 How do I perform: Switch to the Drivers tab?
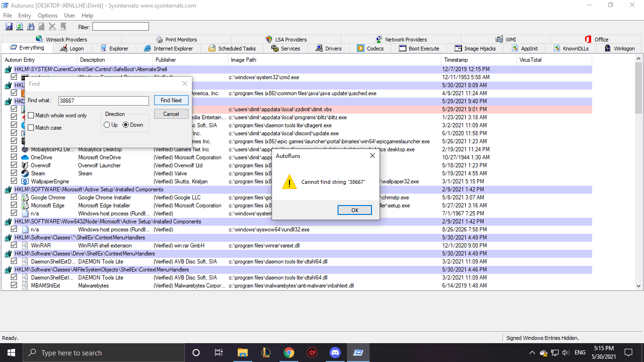point(329,49)
